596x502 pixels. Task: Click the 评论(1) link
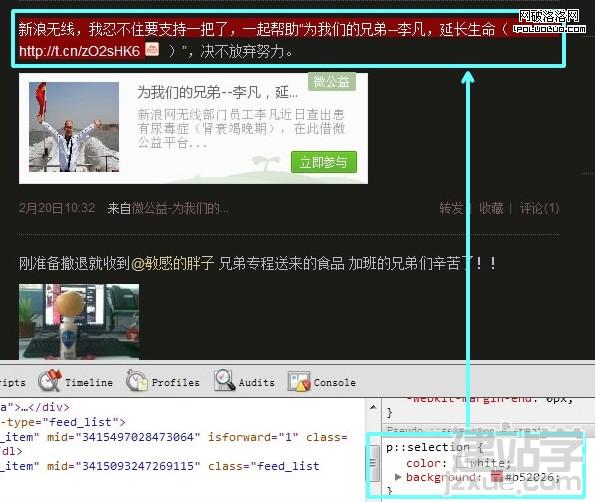click(539, 208)
